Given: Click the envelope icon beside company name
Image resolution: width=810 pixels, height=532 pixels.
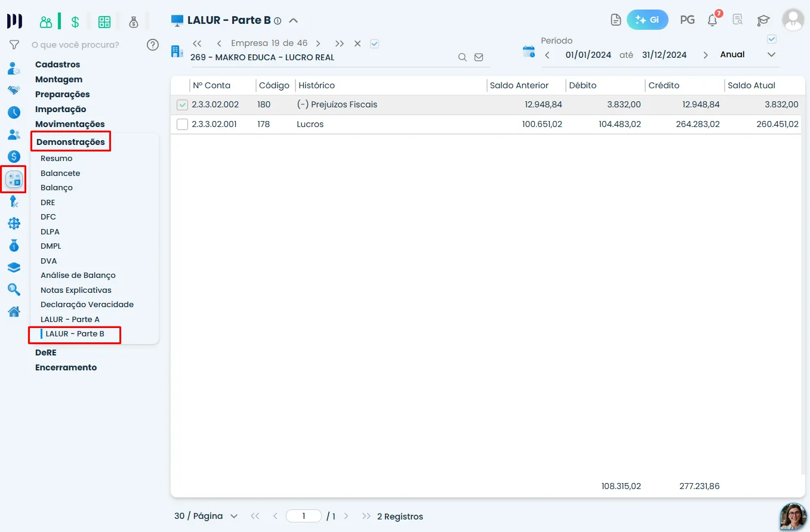Looking at the screenshot, I should point(479,57).
